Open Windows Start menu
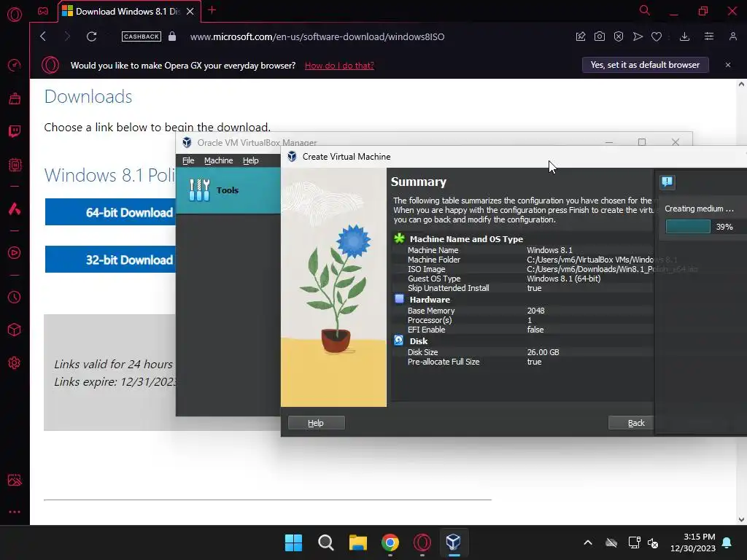This screenshot has width=747, height=560. 293,542
